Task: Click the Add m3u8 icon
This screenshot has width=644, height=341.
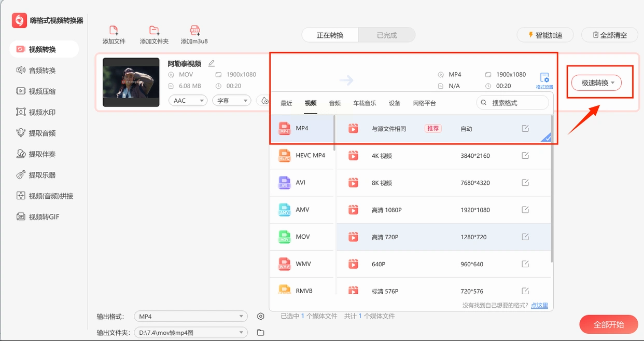Action: (194, 30)
